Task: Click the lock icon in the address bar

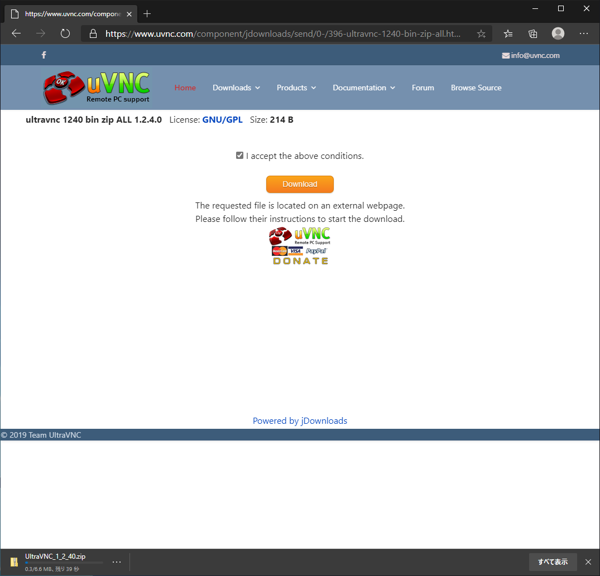Action: click(x=93, y=34)
